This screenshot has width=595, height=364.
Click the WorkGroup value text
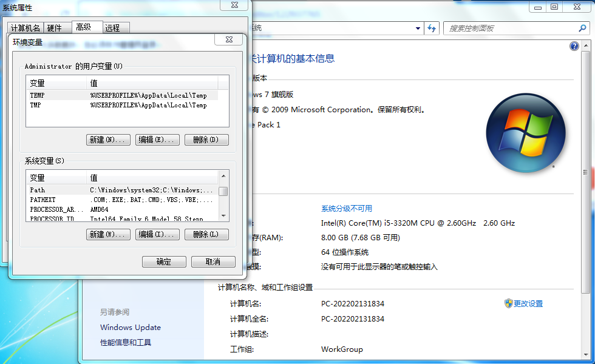tap(342, 349)
